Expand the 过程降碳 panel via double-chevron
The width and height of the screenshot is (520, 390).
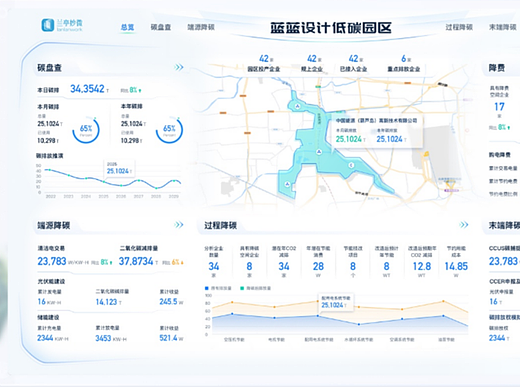[x=464, y=225]
